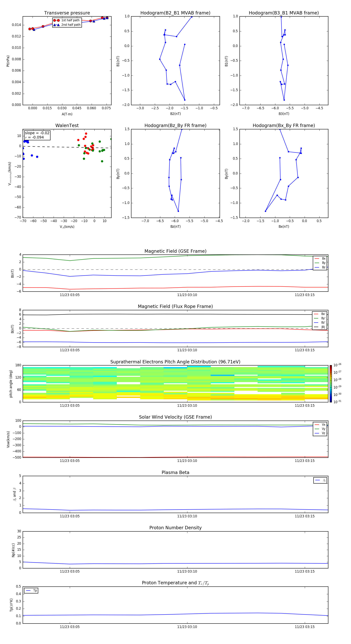This screenshot has height=644, width=351.
Task: Click the 'Vsw(km/s)' axis label
Action: pyautogui.click(x=8, y=439)
